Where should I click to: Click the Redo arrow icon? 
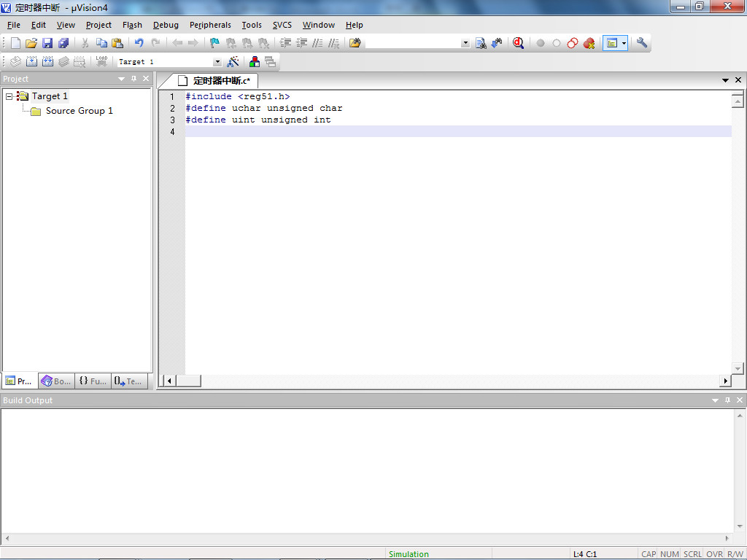click(x=155, y=43)
